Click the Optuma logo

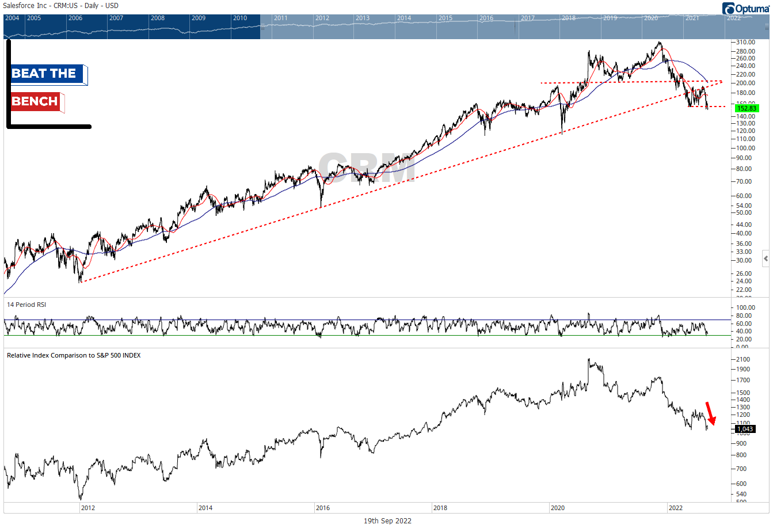pyautogui.click(x=747, y=8)
